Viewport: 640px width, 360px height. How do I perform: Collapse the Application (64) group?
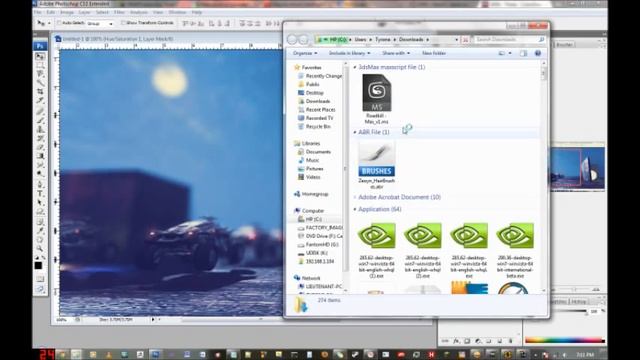(x=355, y=209)
